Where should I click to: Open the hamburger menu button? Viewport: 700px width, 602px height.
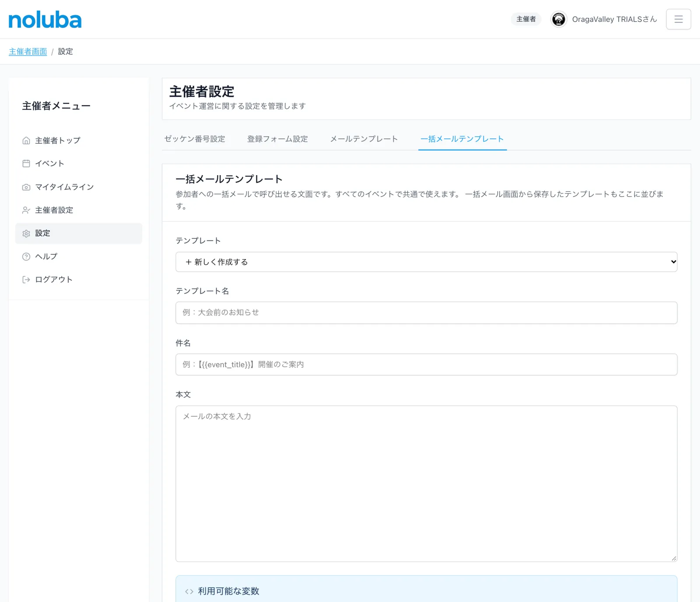click(x=679, y=19)
